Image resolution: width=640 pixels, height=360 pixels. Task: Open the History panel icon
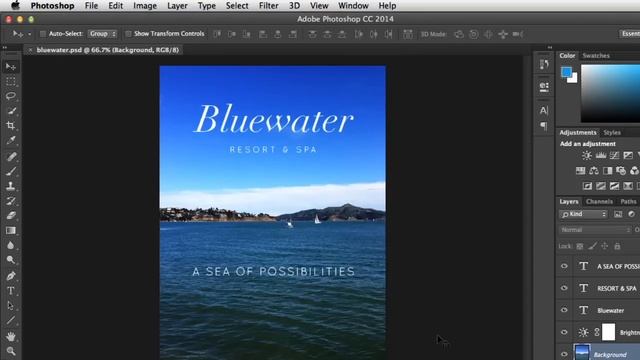tap(544, 64)
